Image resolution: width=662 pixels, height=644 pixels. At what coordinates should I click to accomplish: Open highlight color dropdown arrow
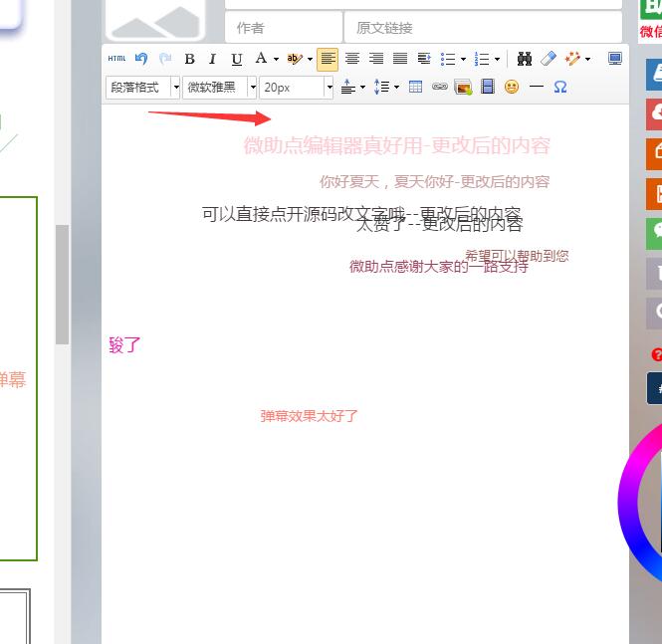(310, 59)
